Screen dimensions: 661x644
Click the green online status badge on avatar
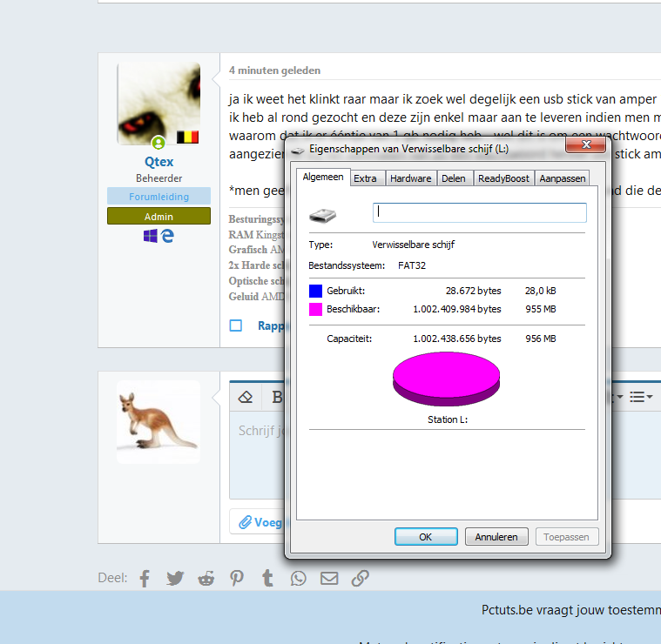click(159, 144)
